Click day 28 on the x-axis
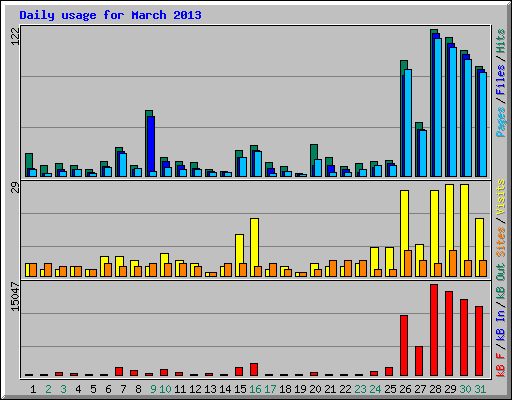This screenshot has height=400, width=512. coord(435,389)
